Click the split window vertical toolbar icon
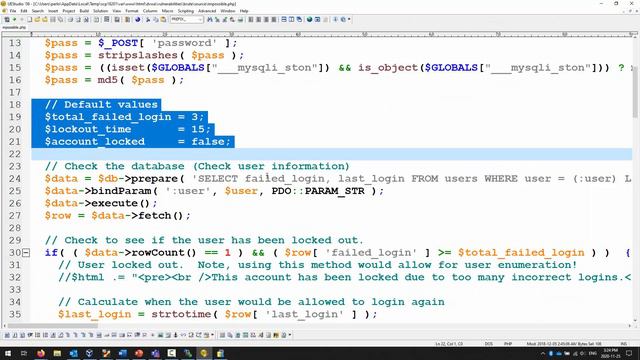 291,19
